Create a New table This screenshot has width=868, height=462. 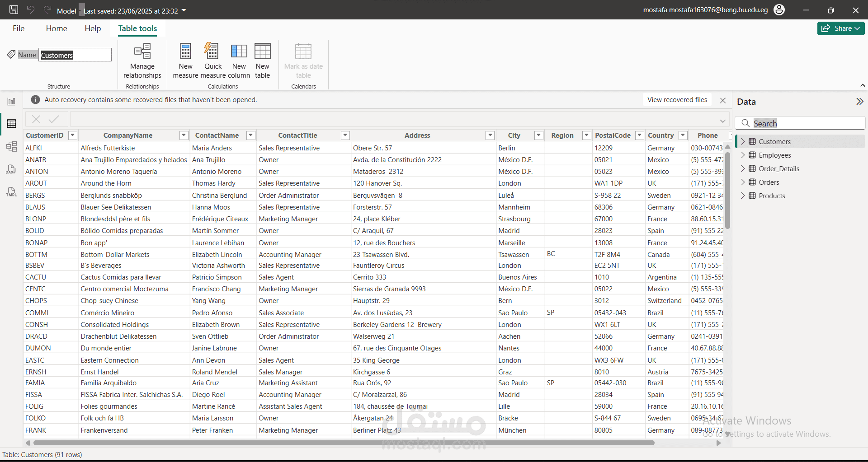coord(262,61)
